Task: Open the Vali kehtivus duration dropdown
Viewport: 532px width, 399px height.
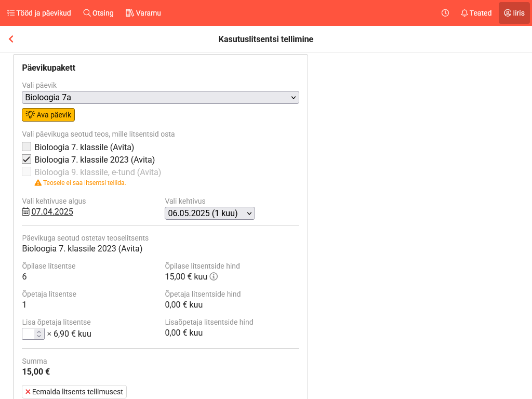Action: pos(209,213)
